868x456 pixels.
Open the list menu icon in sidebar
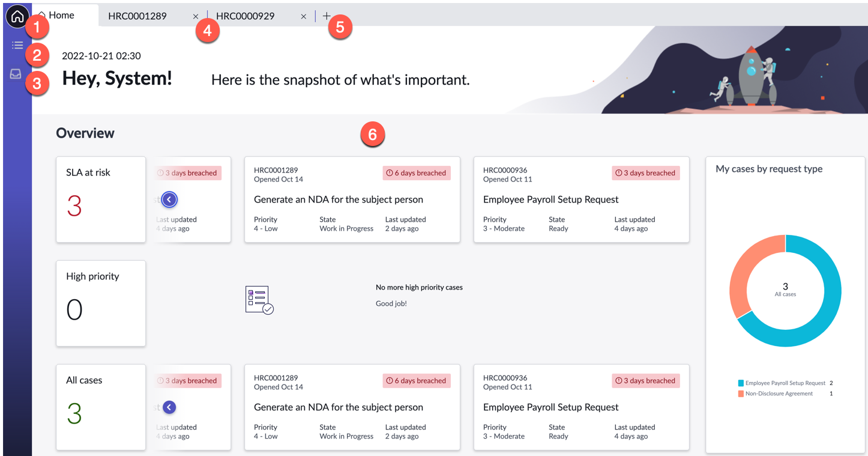pyautogui.click(x=17, y=45)
